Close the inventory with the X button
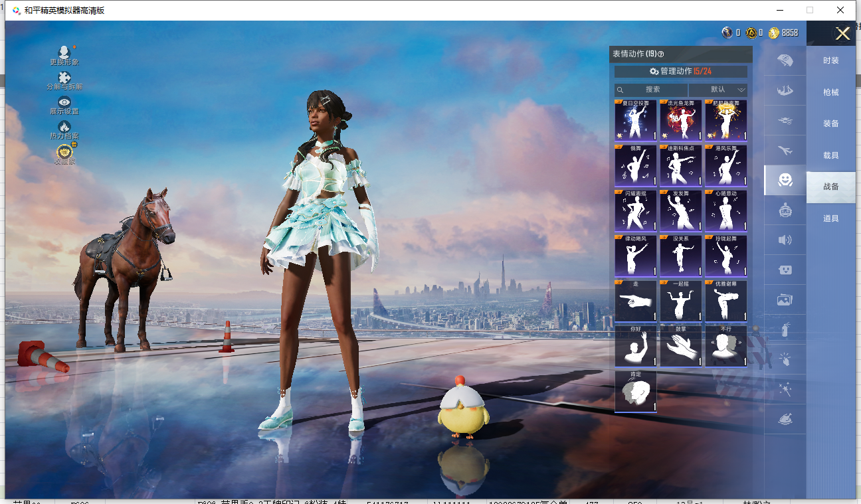 click(x=842, y=34)
